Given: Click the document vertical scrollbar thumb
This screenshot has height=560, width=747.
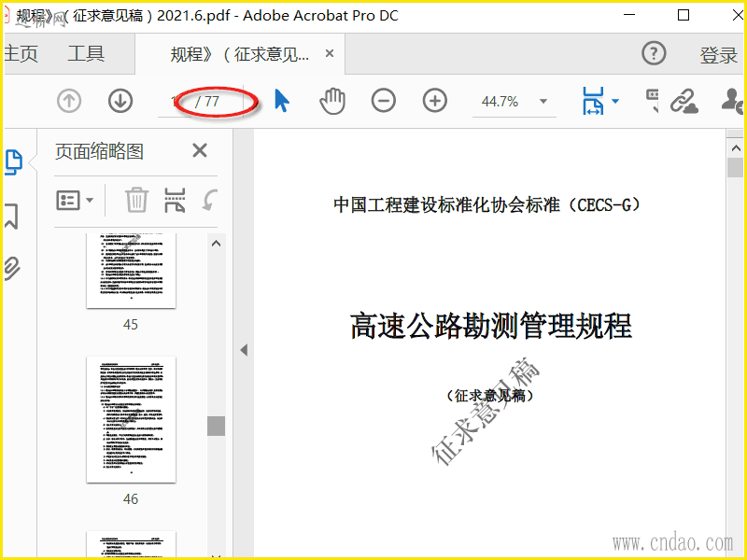Looking at the screenshot, I should pos(736,168).
